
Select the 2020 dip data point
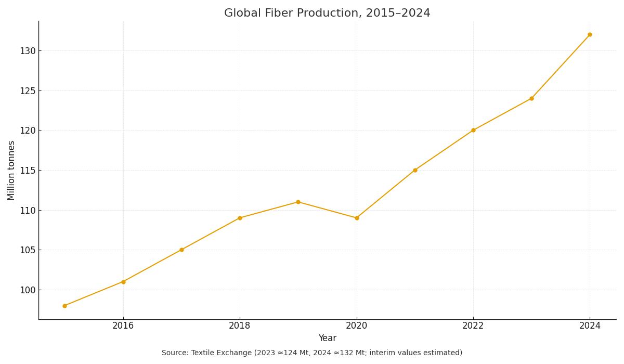coord(356,218)
